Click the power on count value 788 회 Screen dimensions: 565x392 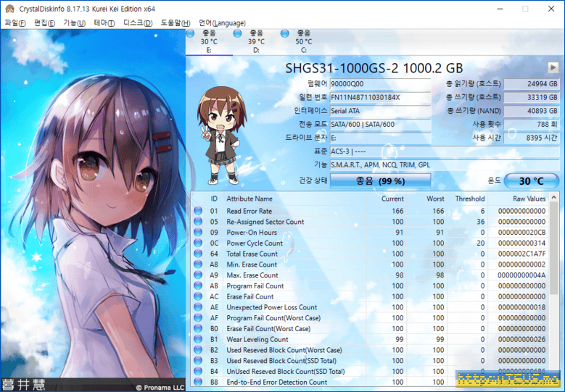532,124
